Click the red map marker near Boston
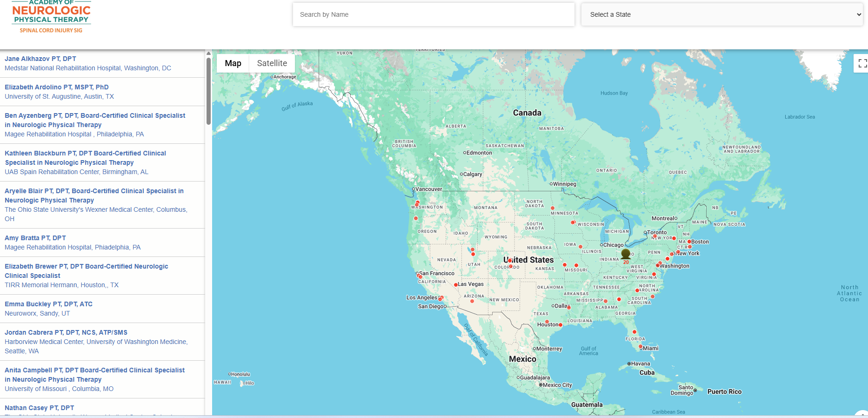The image size is (868, 418). click(x=689, y=242)
